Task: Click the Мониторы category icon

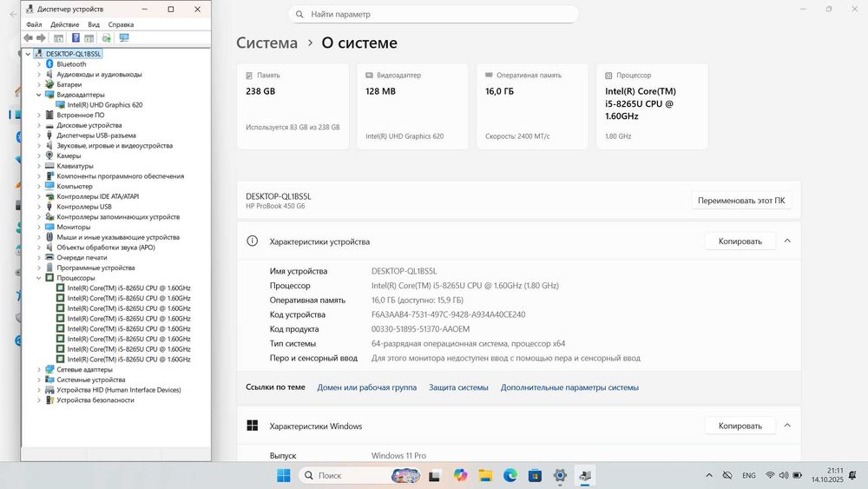Action: [49, 227]
